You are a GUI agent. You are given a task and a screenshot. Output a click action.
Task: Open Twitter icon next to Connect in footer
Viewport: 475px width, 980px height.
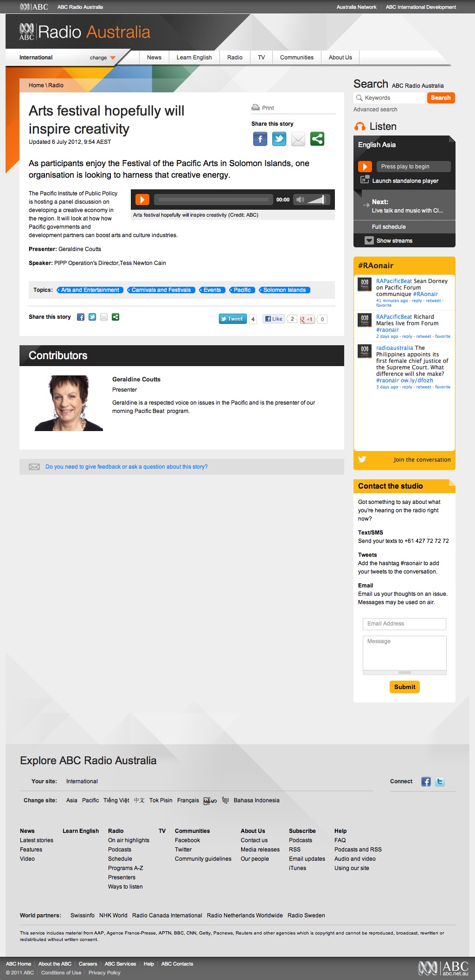440,781
